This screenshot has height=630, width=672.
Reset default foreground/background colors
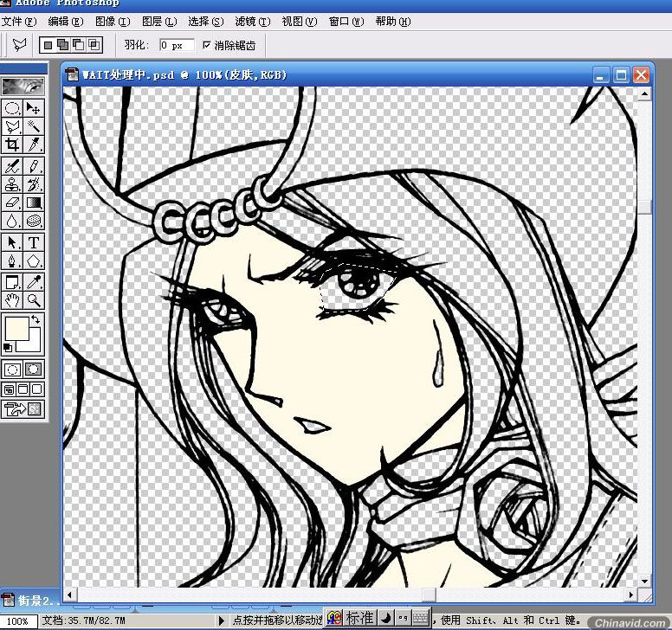pyautogui.click(x=7, y=348)
